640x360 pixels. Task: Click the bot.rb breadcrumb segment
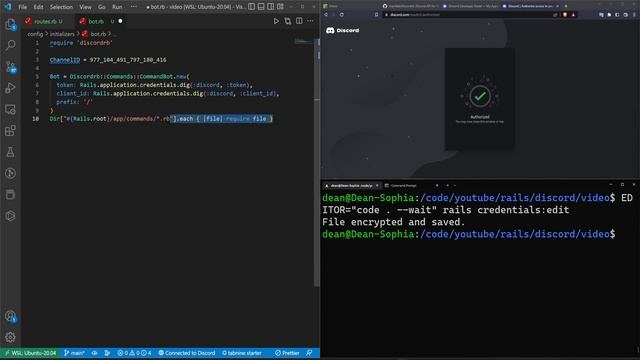tap(94, 34)
